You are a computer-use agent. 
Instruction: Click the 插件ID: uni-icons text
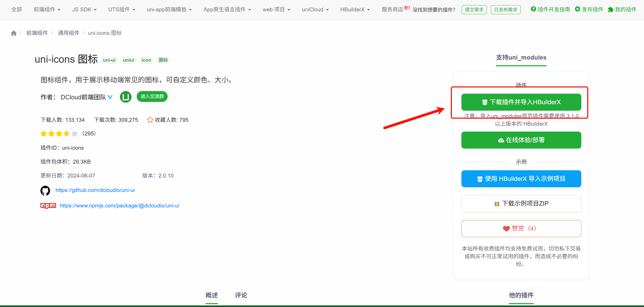tap(62, 148)
